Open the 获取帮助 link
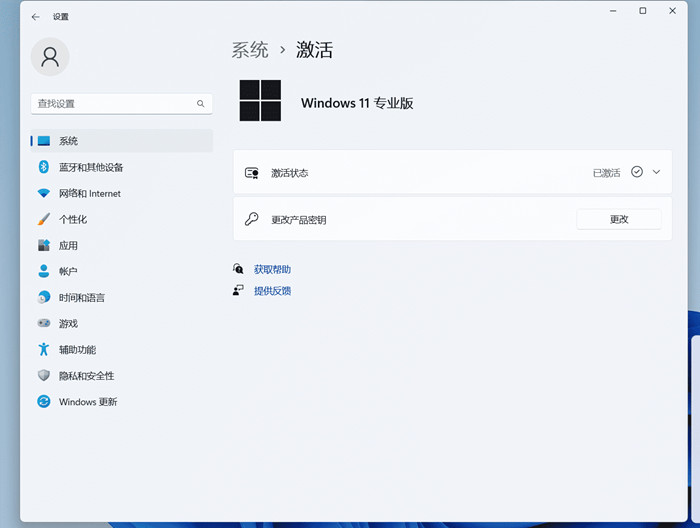 tap(272, 269)
